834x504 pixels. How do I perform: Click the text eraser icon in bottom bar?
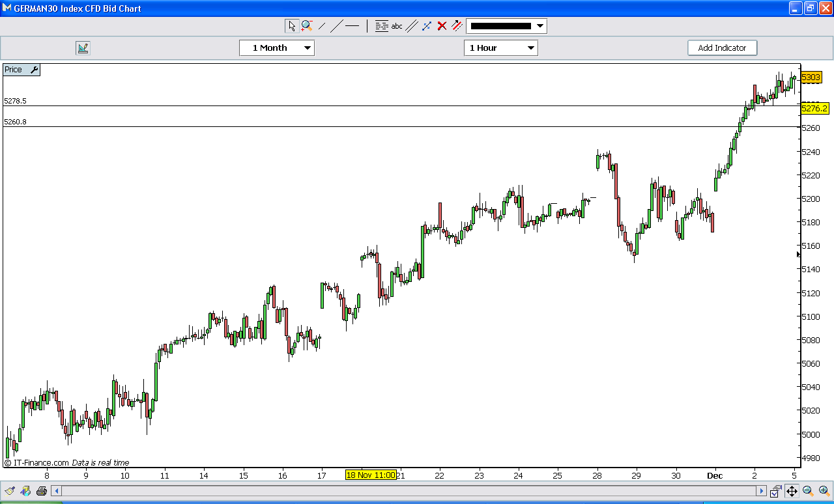tap(26, 491)
